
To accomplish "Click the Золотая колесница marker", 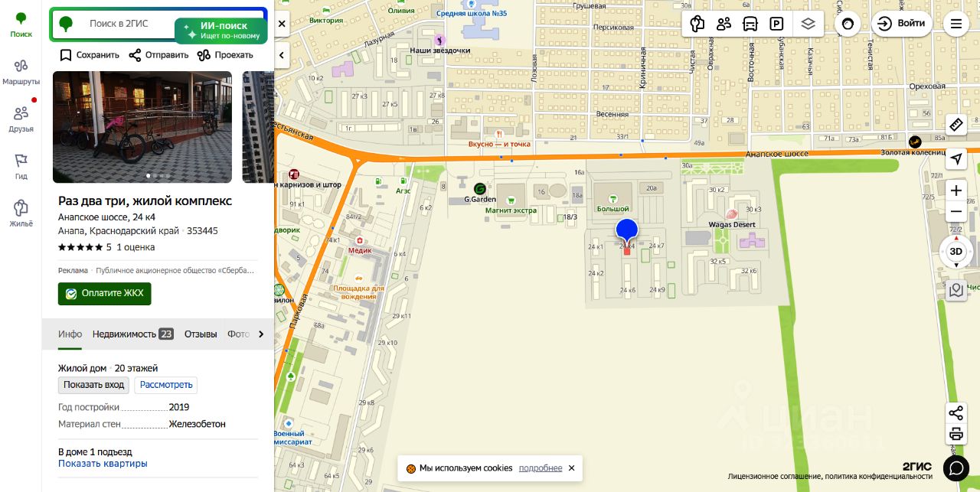I will pyautogui.click(x=914, y=142).
